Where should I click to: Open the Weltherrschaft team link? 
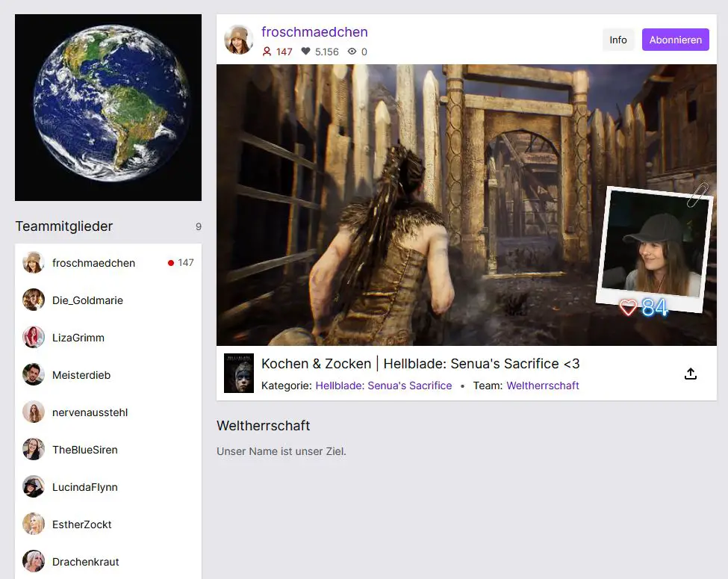(542, 386)
